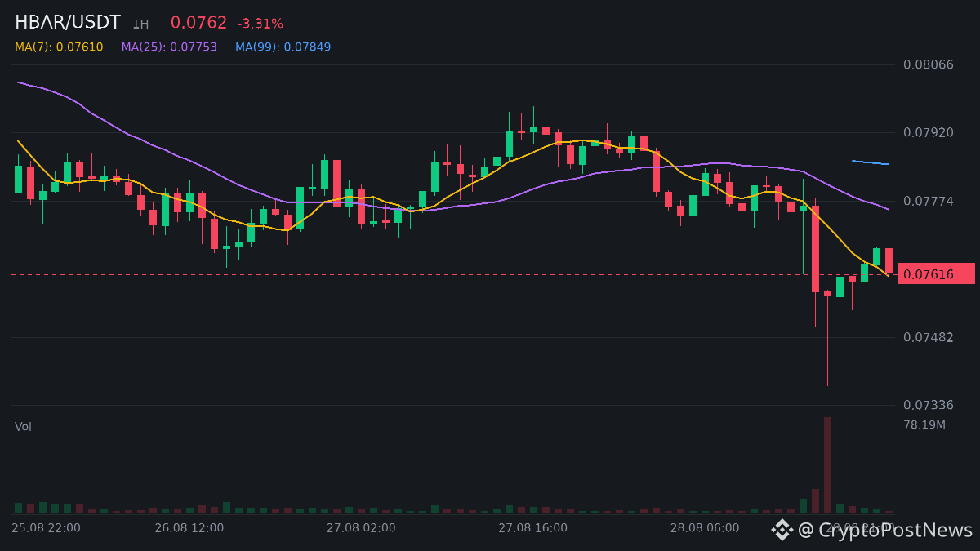This screenshot has width=980, height=551.
Task: Select the 1H timeframe label
Action: (140, 24)
